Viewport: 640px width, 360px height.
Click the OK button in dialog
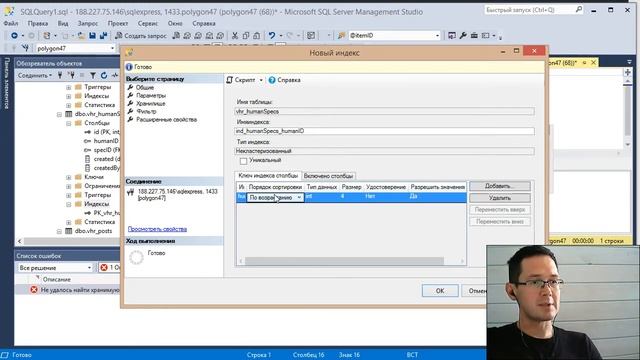click(x=440, y=291)
